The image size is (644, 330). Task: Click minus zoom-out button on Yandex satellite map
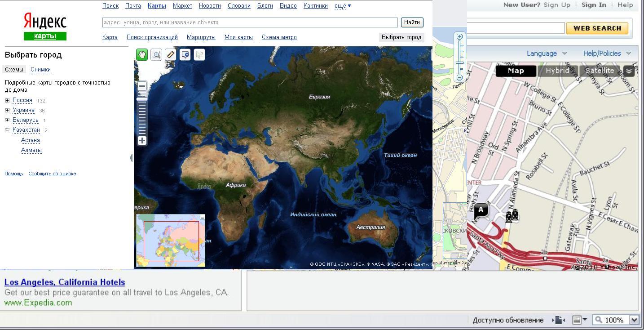click(142, 86)
